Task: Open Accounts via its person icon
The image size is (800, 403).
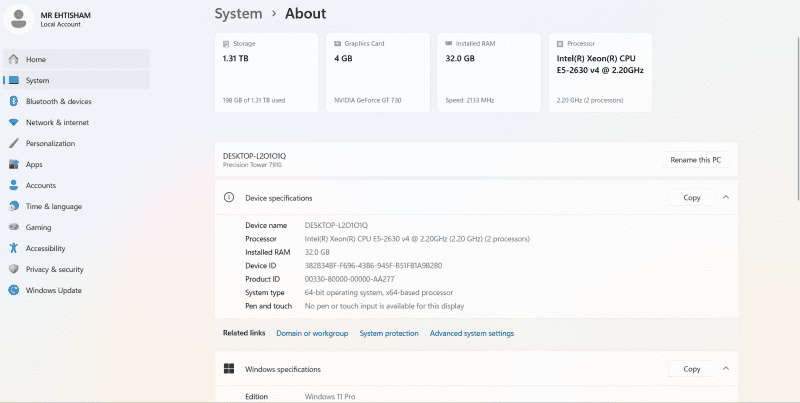Action: [13, 185]
